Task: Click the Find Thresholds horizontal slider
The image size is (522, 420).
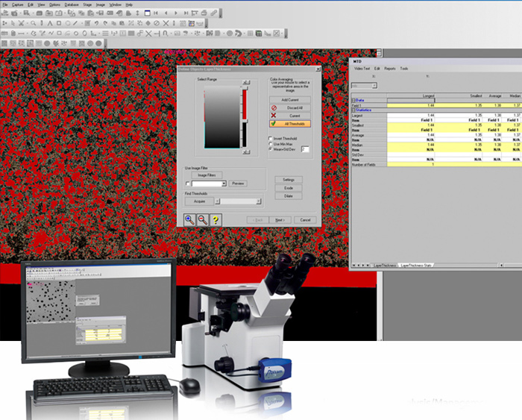Action: pos(238,201)
